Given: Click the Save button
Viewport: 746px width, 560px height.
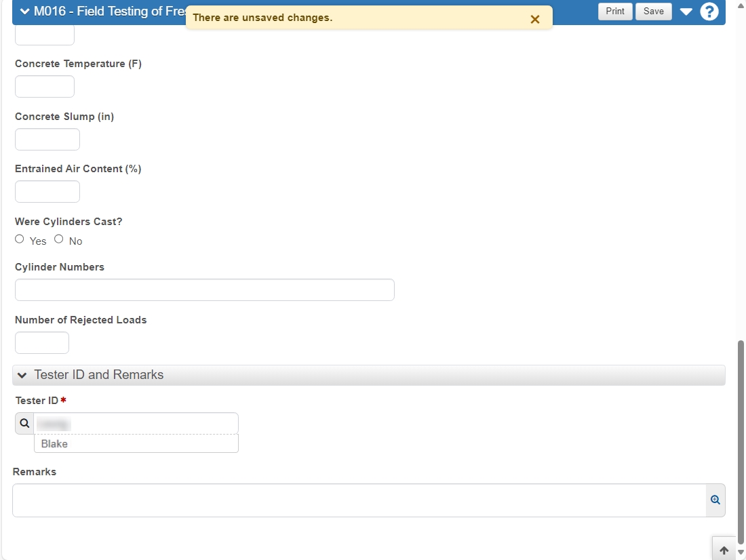Looking at the screenshot, I should click(653, 11).
